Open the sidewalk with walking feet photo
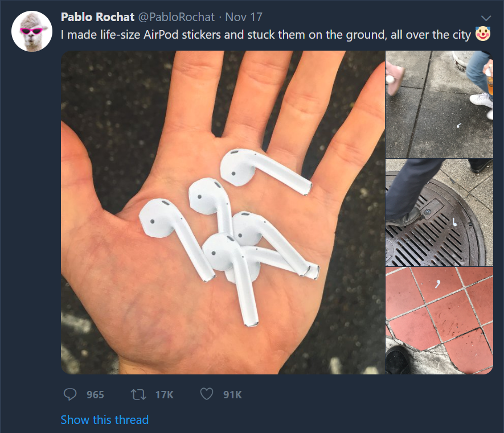The width and height of the screenshot is (504, 433). 439,104
